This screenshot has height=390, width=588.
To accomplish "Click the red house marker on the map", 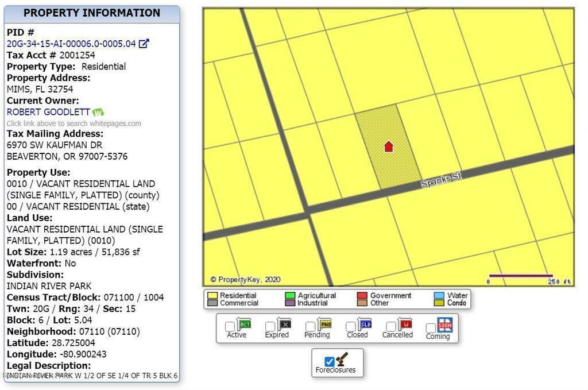I will [389, 146].
